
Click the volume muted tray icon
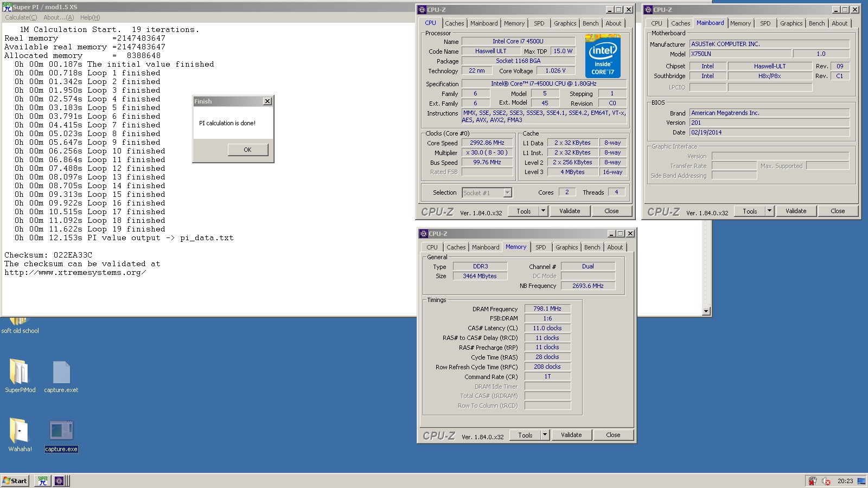826,480
